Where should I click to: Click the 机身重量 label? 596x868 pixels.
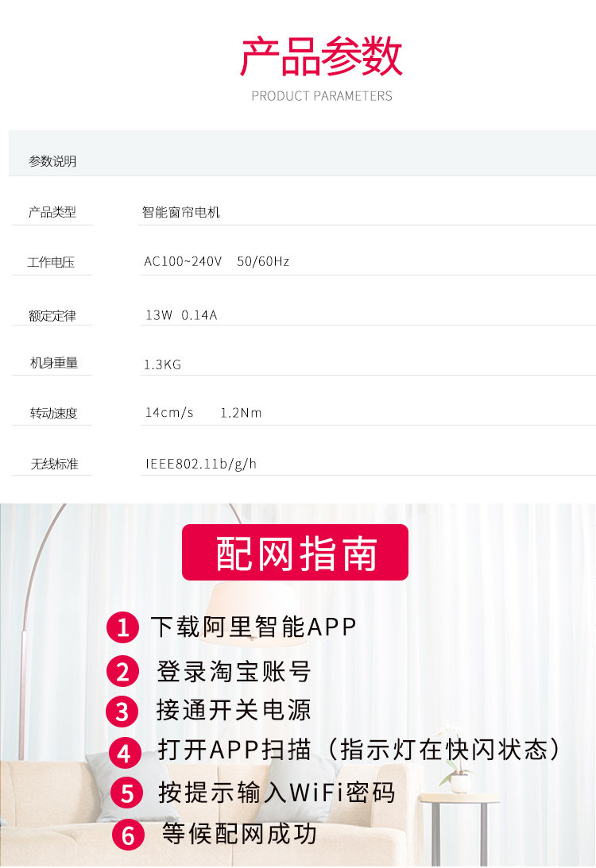[x=54, y=363]
